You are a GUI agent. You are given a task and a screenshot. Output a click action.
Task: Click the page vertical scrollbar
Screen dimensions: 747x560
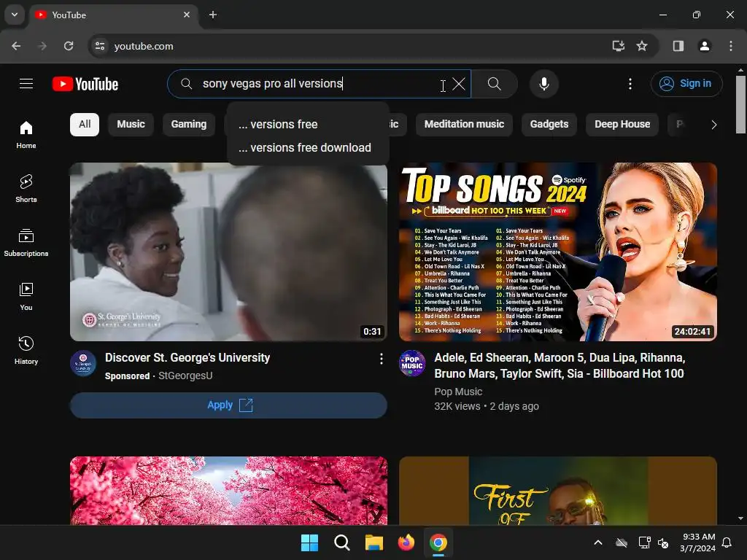click(740, 105)
